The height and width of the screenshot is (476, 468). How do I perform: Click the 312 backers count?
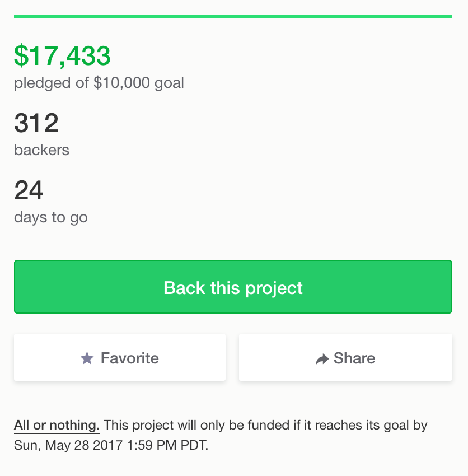point(36,123)
